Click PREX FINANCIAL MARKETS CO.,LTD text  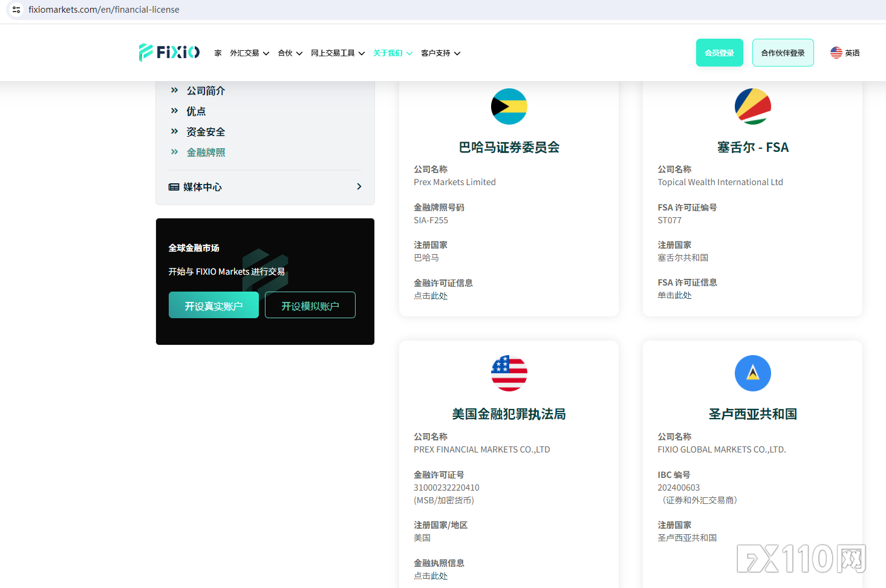pyautogui.click(x=482, y=449)
